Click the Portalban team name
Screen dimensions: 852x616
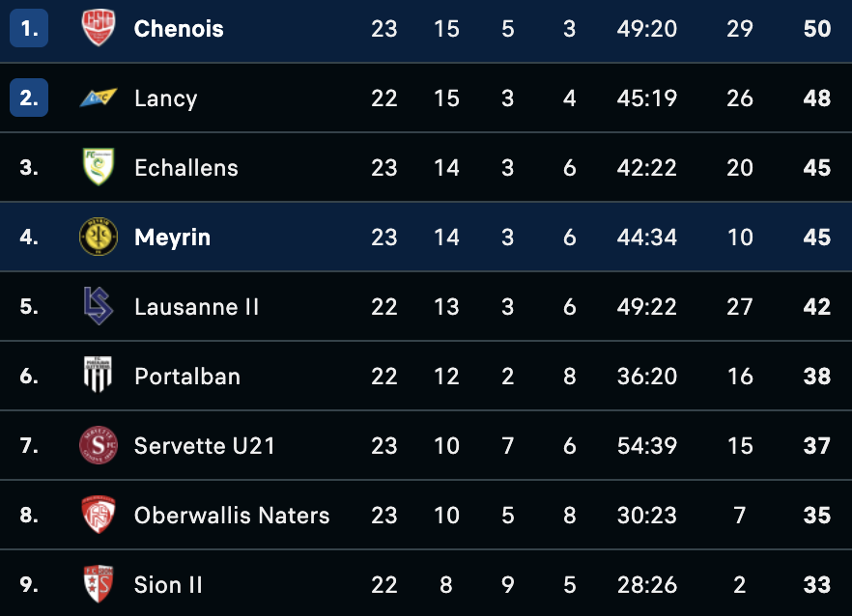coord(186,377)
